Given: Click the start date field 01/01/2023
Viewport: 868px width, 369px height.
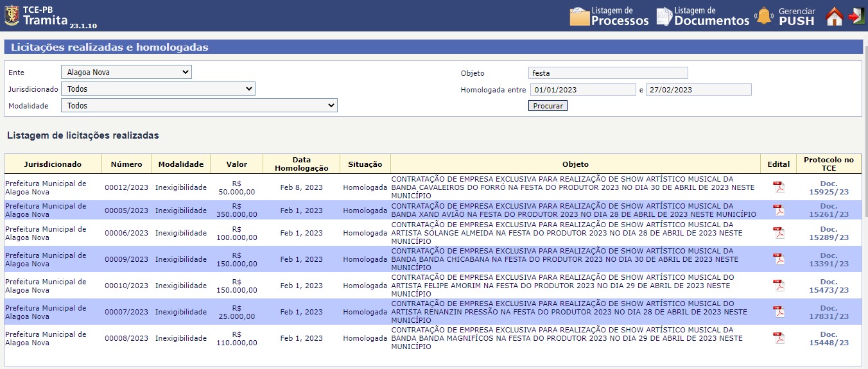Looking at the screenshot, I should 583,90.
